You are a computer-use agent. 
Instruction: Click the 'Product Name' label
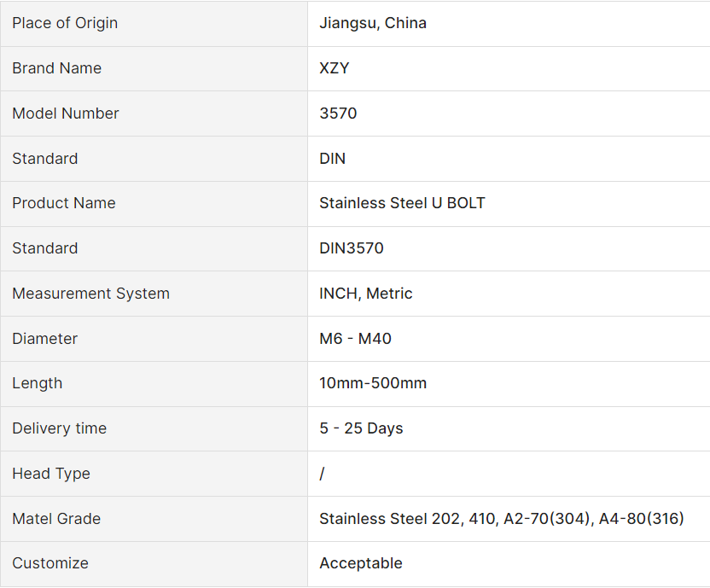pyautogui.click(x=63, y=203)
